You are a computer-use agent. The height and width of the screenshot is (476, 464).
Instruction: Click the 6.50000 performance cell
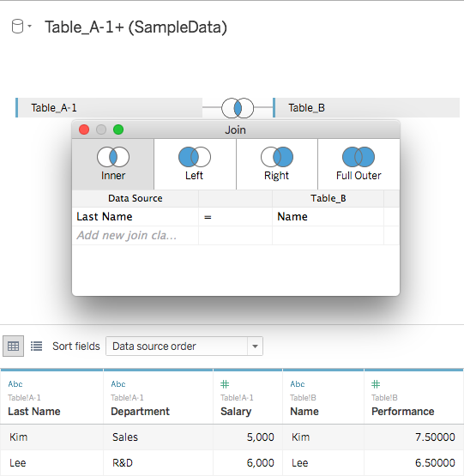[x=413, y=463]
